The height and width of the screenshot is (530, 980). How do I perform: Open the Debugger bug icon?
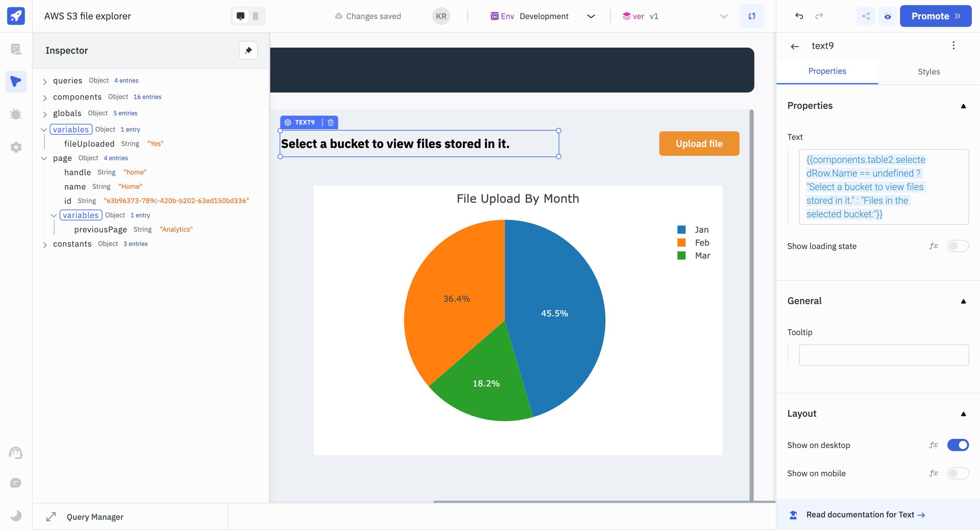[16, 114]
